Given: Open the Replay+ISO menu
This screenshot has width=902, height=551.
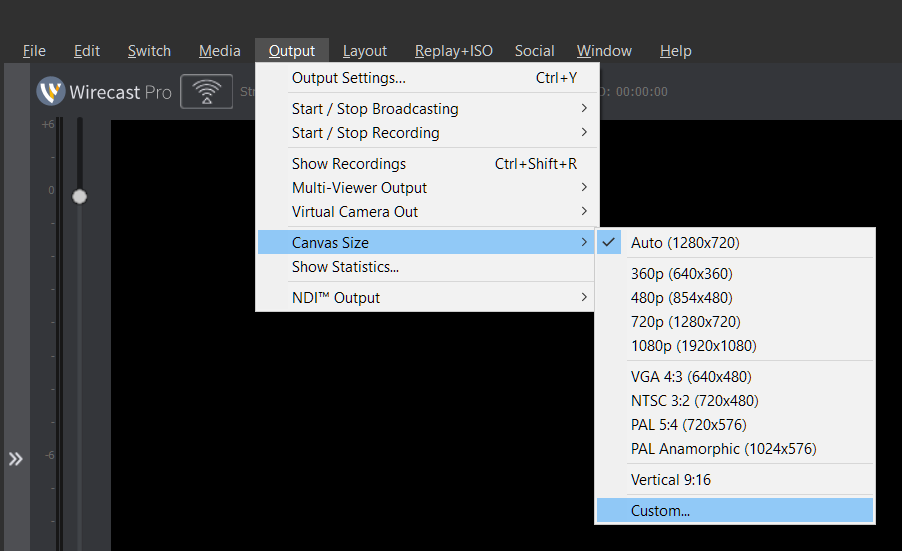Looking at the screenshot, I should tap(454, 51).
